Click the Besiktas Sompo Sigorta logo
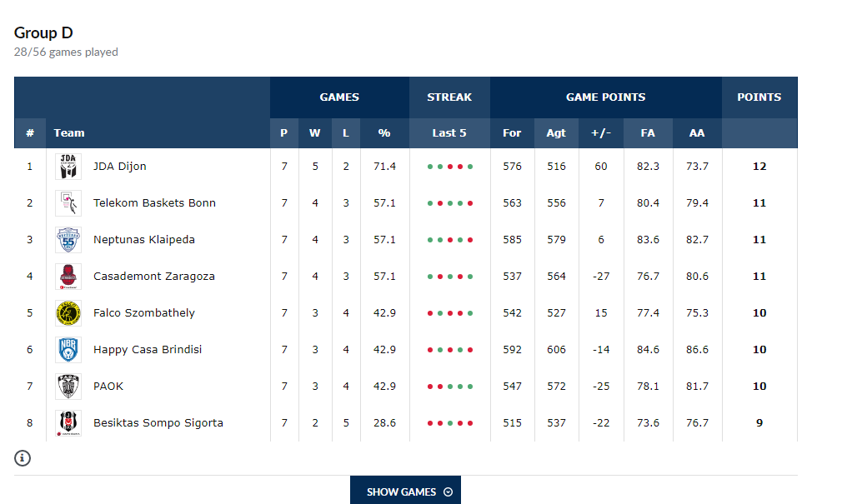This screenshot has height=504, width=842. pos(68,423)
